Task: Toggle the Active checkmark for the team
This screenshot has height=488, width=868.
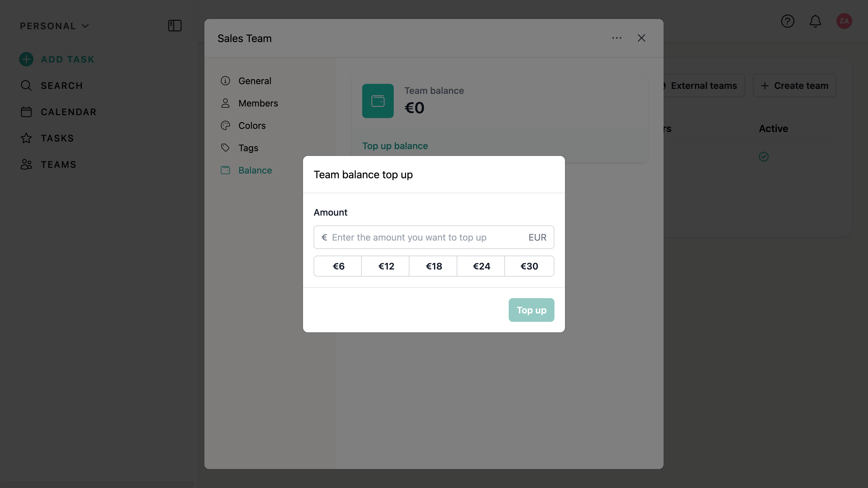Action: pos(764,157)
